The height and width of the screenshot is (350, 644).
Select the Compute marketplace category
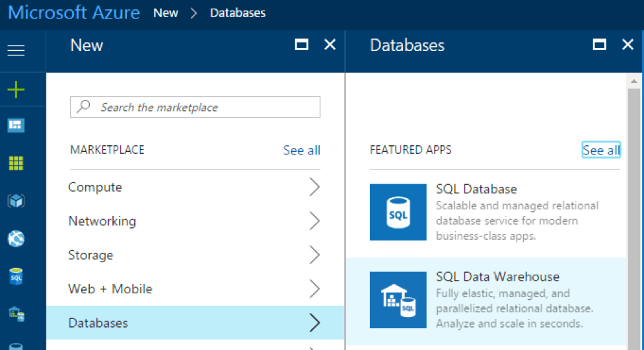195,187
